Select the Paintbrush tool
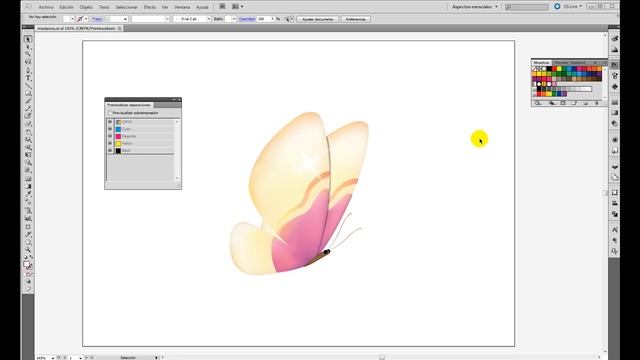640x360 pixels. pyautogui.click(x=28, y=101)
